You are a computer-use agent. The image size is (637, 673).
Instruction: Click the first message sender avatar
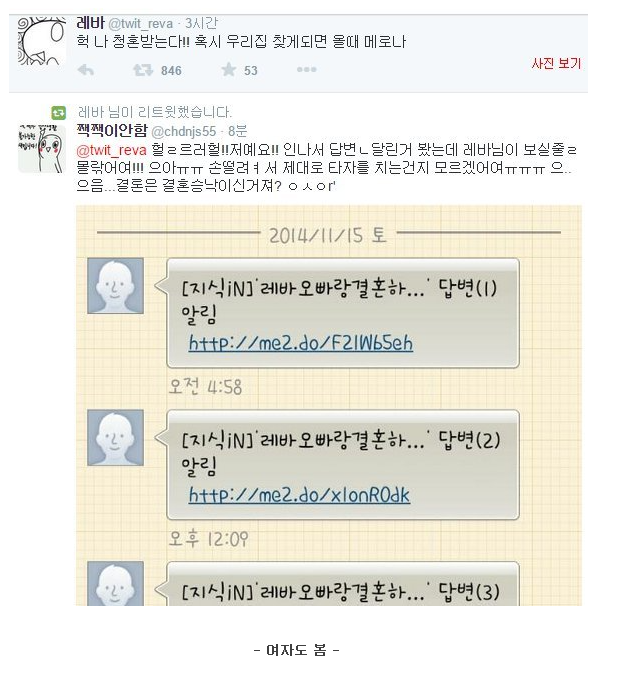[x=115, y=286]
